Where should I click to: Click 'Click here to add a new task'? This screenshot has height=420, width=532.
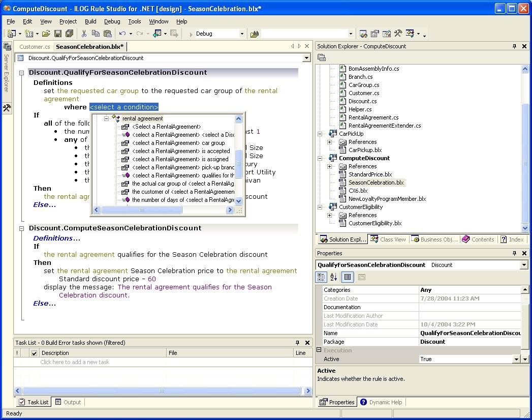[75, 362]
